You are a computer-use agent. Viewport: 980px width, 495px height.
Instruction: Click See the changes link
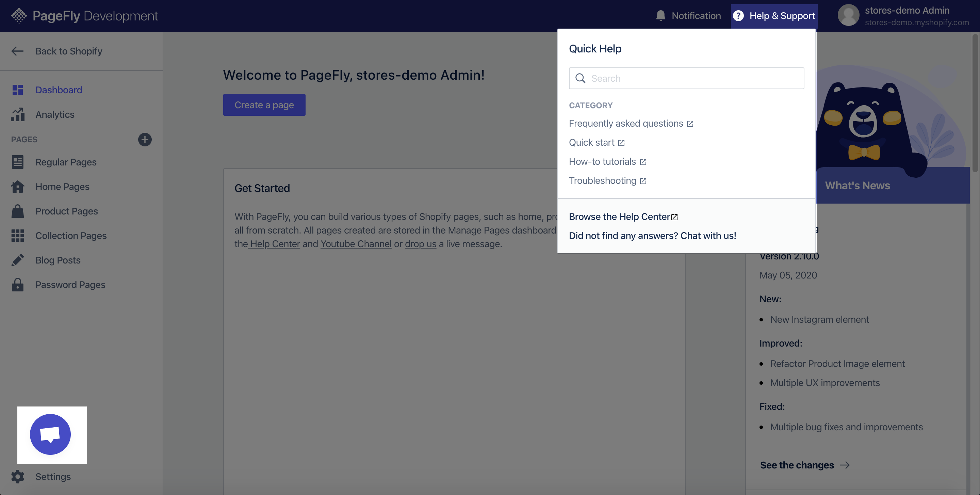(797, 465)
